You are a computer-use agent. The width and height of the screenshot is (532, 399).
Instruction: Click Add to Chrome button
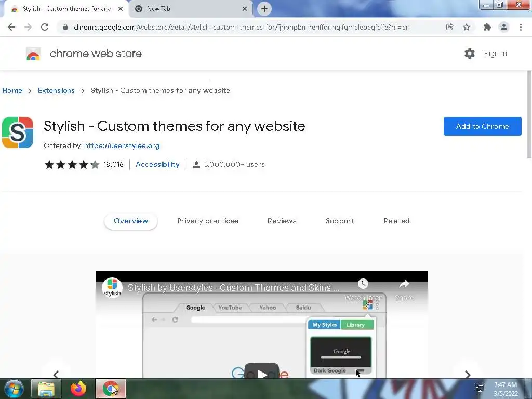point(483,126)
